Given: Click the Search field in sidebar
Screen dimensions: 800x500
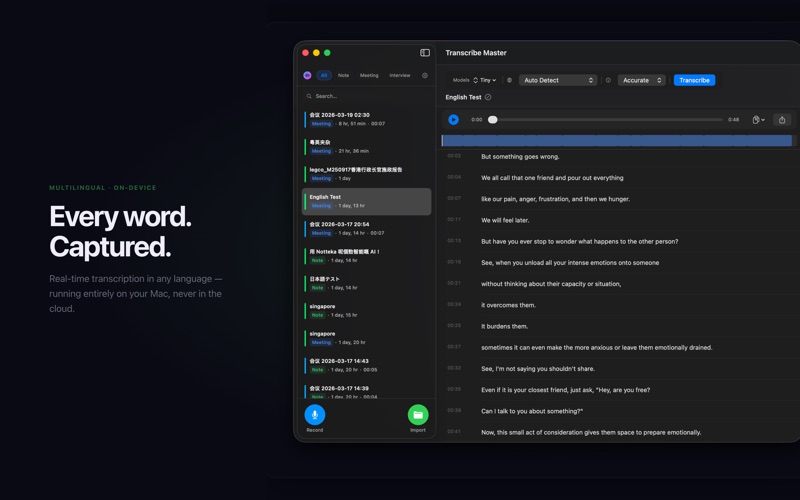Looking at the screenshot, I should click(x=367, y=96).
